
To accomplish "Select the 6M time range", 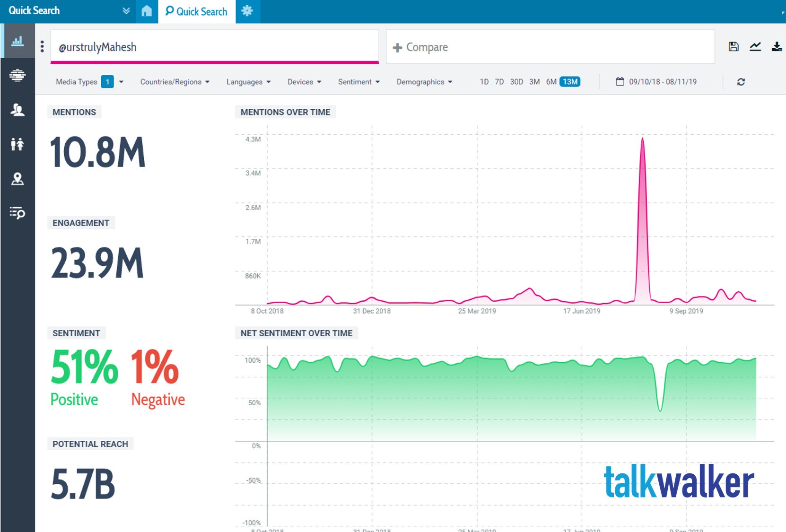I will click(551, 82).
